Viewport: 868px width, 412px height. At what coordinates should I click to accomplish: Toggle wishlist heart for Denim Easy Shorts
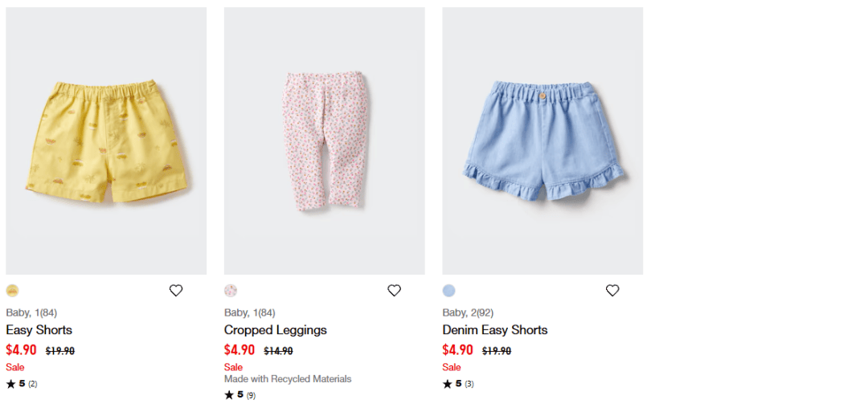tap(612, 291)
